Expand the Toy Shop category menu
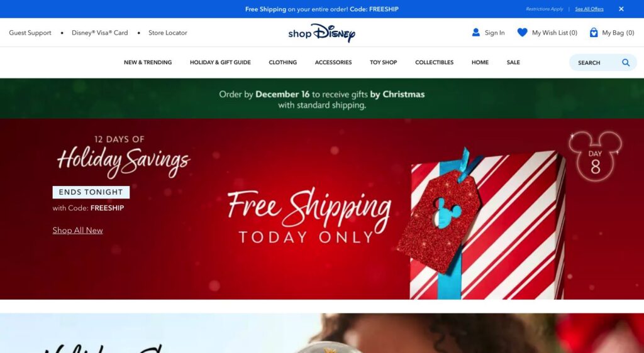This screenshot has width=644, height=353. coord(383,62)
